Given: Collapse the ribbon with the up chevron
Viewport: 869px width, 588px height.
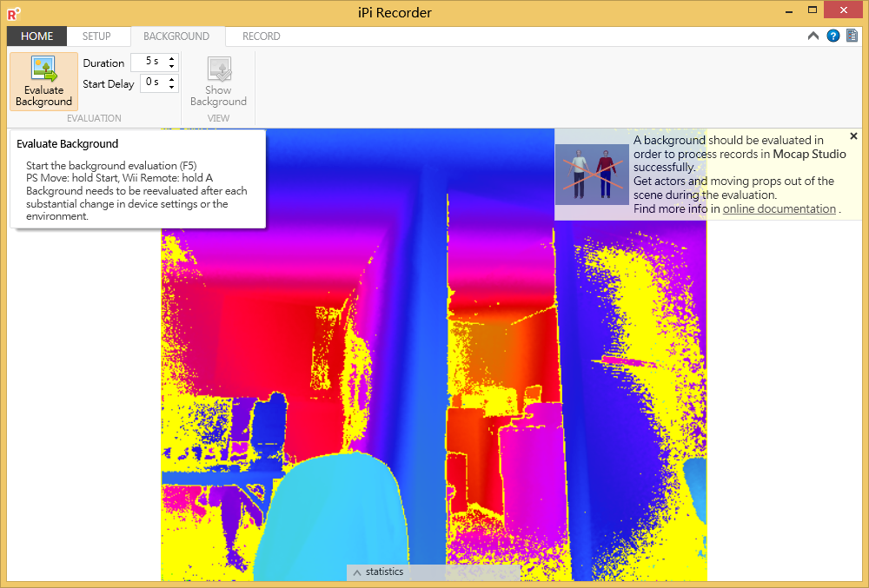Looking at the screenshot, I should [813, 36].
